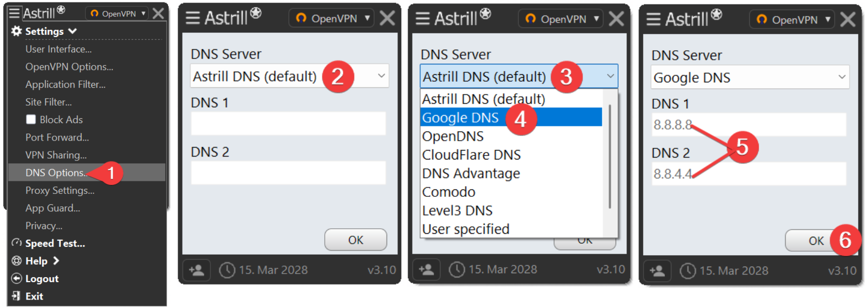
Task: Open hamburger menu in panel with open DNS list
Action: [x=423, y=19]
